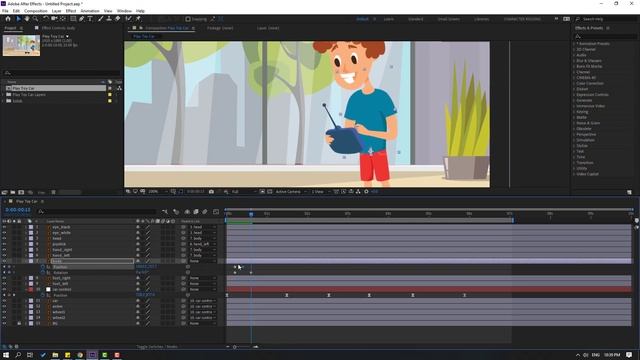Select the Roto Brush tool

point(129,19)
